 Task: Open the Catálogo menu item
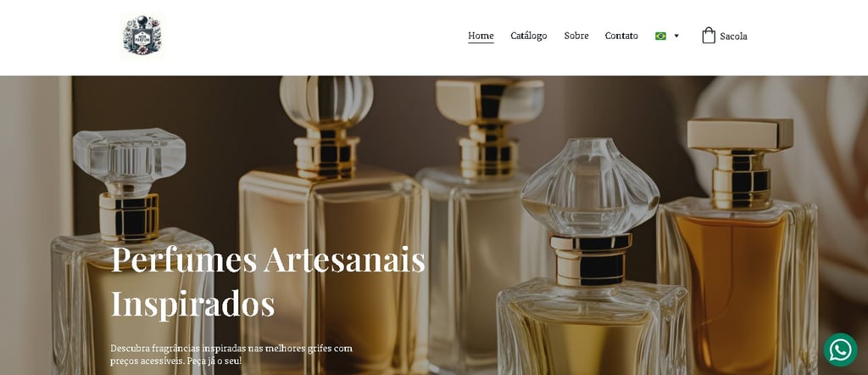pos(529,36)
